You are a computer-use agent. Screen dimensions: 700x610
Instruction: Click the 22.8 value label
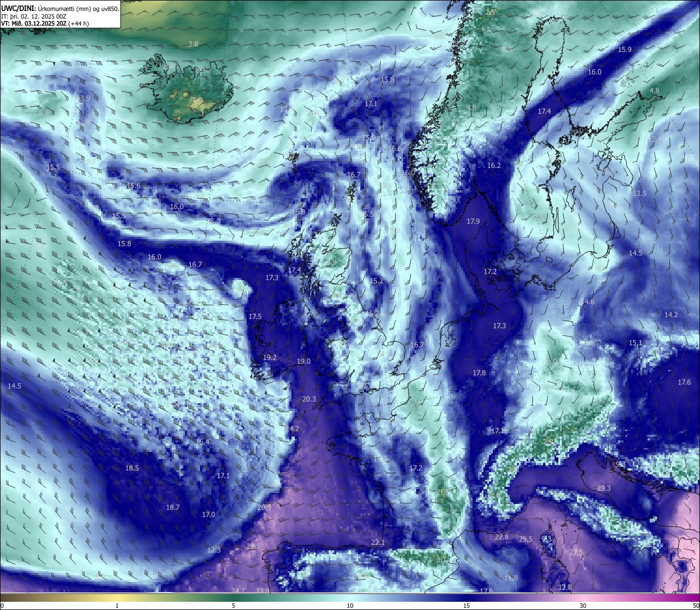click(x=501, y=537)
